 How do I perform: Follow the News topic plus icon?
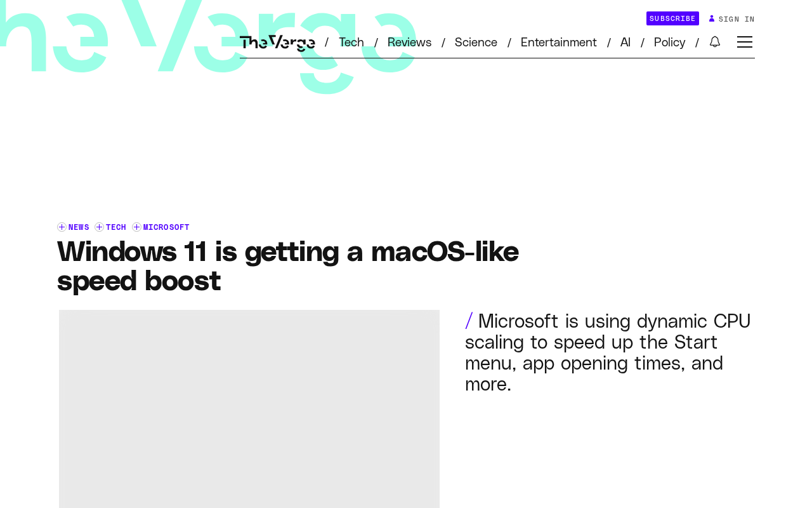[x=62, y=227]
